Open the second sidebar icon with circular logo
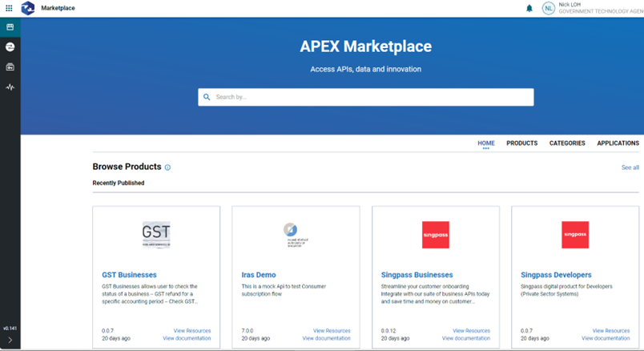Image resolution: width=644 pixels, height=351 pixels. tap(10, 46)
